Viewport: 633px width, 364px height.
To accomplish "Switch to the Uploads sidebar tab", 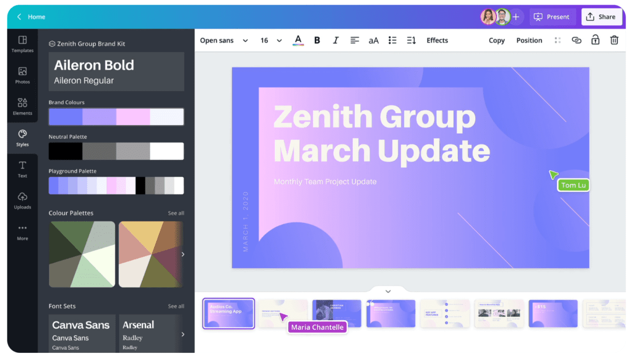I will (x=22, y=200).
